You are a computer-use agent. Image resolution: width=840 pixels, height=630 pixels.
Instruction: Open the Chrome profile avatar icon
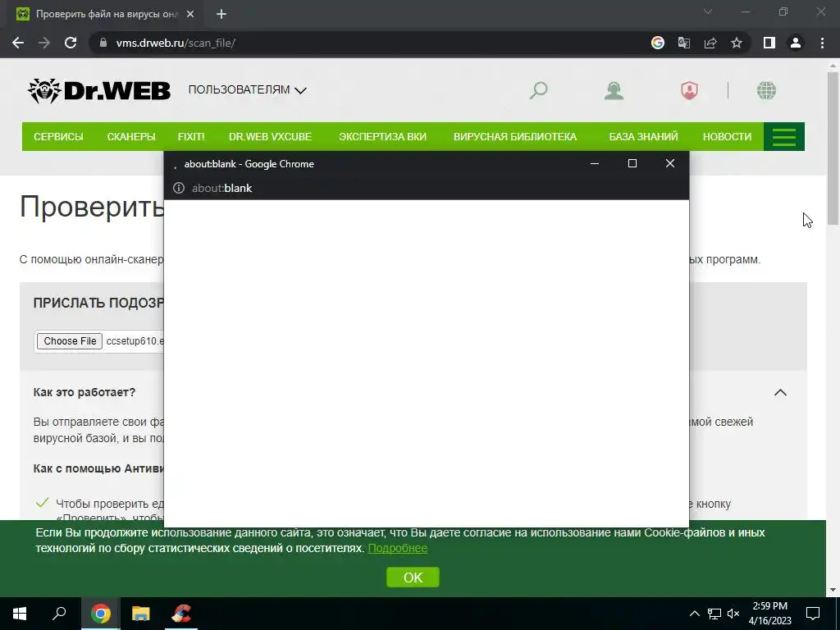pos(796,43)
